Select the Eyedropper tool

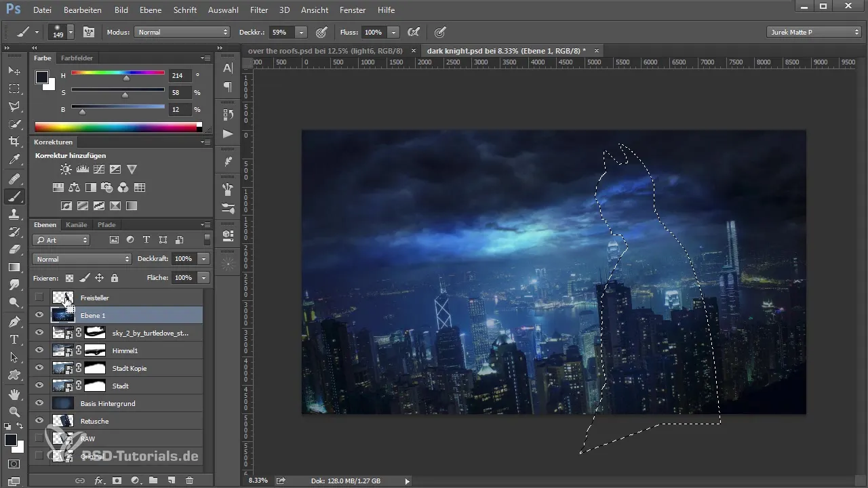click(x=14, y=160)
